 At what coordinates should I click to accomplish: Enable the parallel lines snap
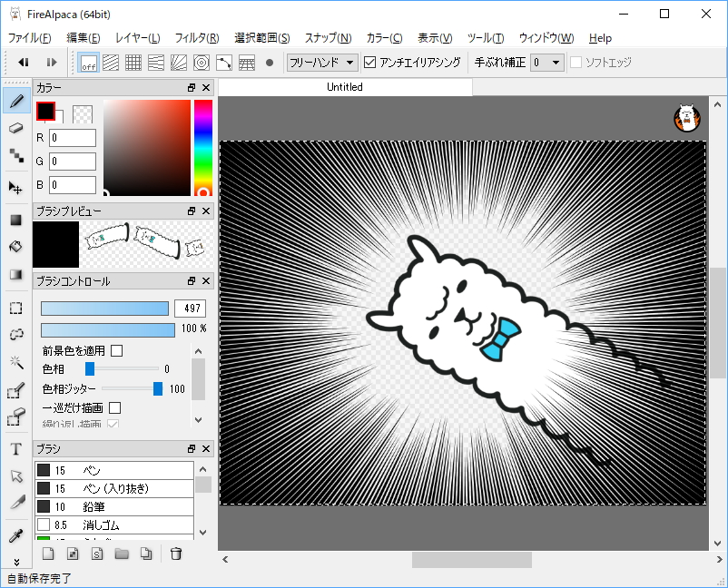111,63
